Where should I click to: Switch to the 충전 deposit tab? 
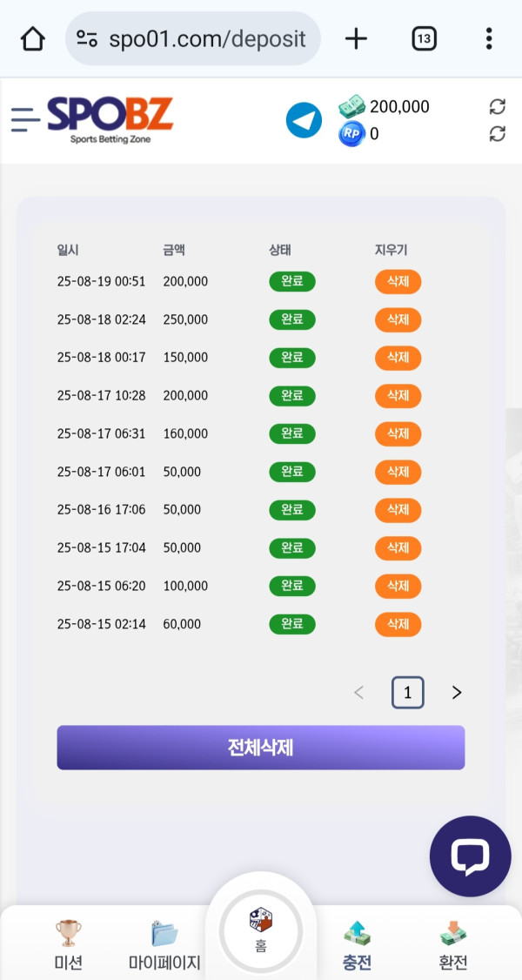[358, 944]
